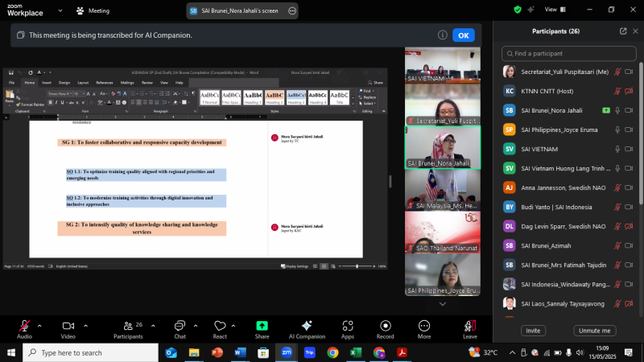Open Excel from the Windows taskbar
The height and width of the screenshot is (362, 644).
356,352
